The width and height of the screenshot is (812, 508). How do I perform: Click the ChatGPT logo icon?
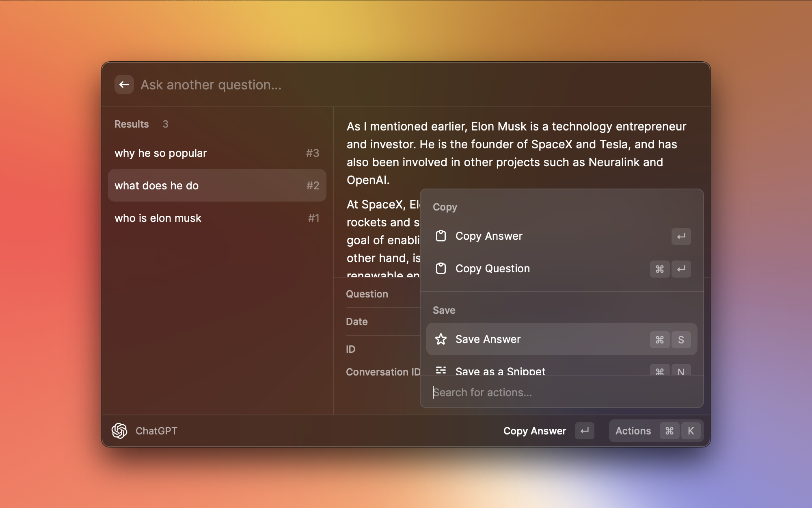(119, 431)
